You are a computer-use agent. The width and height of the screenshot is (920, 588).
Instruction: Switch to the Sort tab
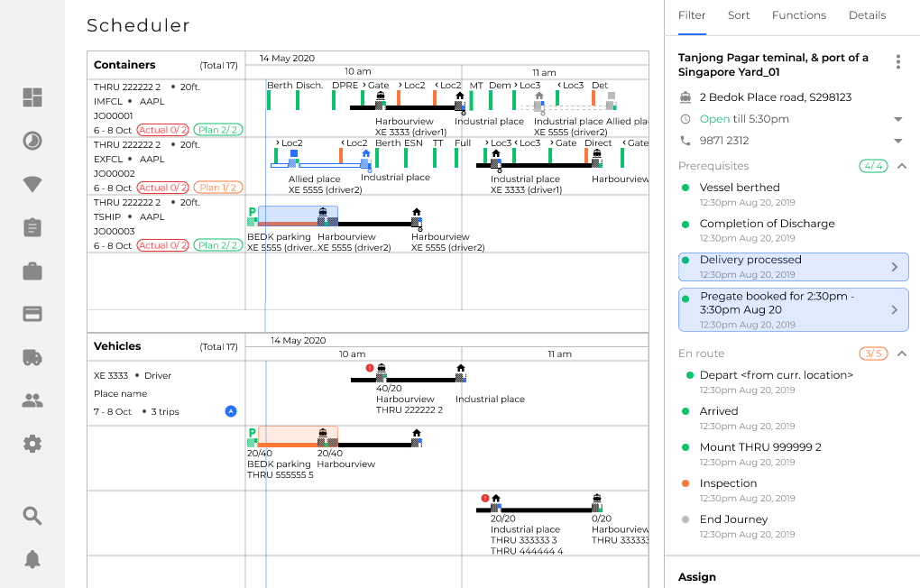click(x=738, y=15)
